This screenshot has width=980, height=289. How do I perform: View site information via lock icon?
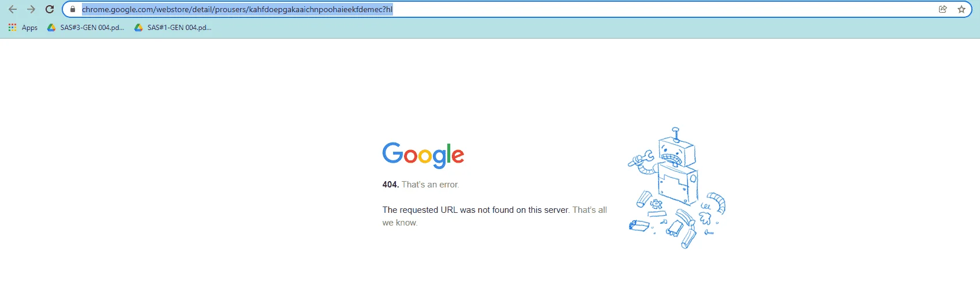click(73, 9)
